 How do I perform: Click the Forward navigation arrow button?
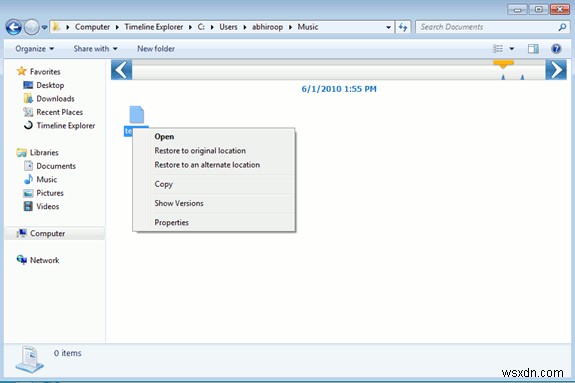coord(32,27)
